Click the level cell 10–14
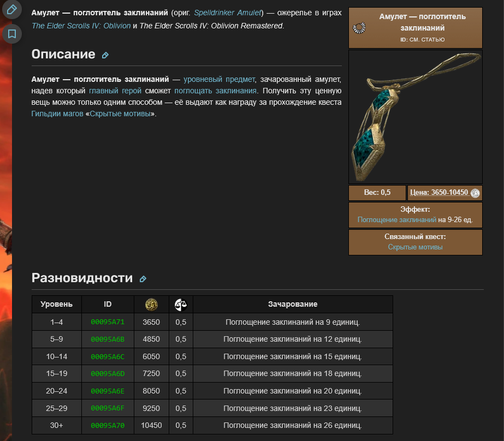 57,356
